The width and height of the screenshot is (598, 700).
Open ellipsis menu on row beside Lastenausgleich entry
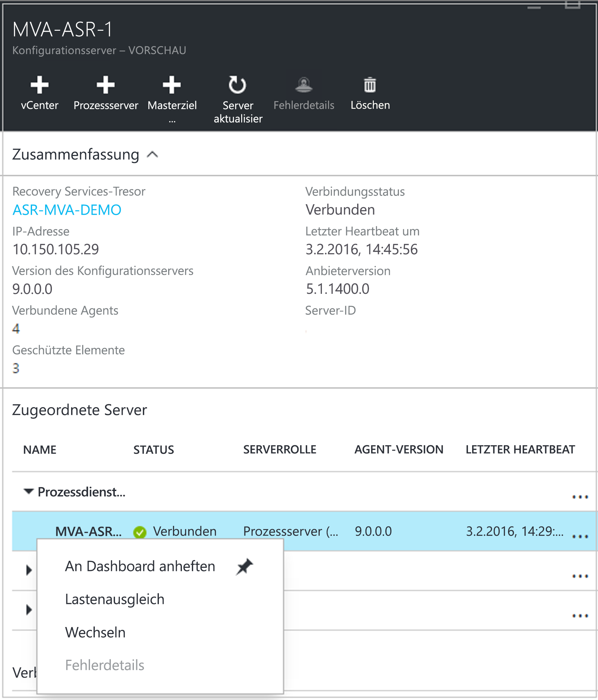[x=580, y=616]
